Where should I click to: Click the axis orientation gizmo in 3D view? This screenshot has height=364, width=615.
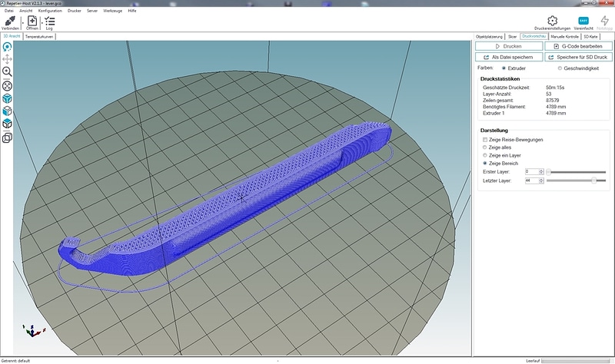click(34, 331)
